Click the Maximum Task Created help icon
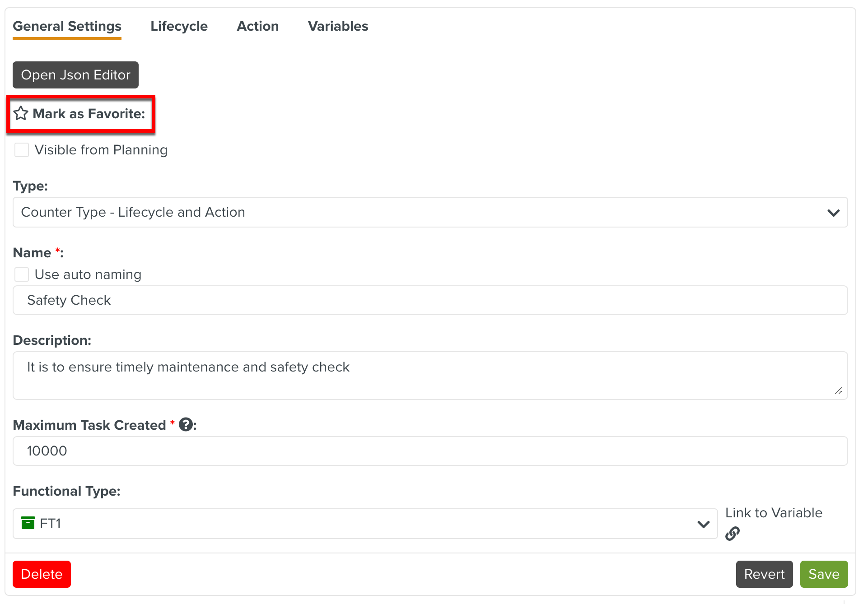Viewport: 868px width, 604px height. [x=186, y=425]
